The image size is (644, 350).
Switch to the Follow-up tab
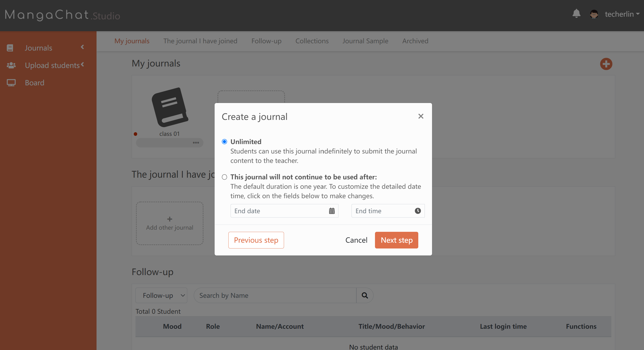pos(266,41)
